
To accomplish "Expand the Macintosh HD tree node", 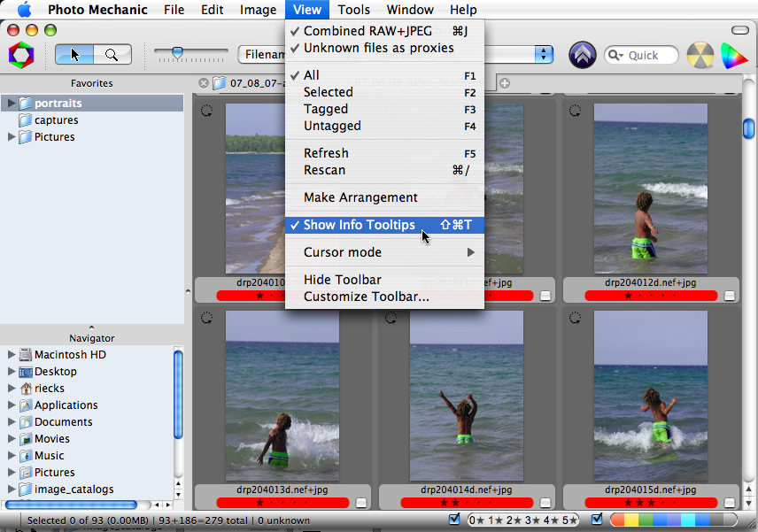I will coord(12,355).
